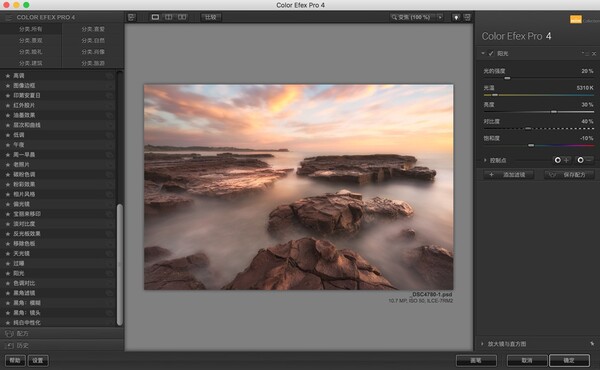Image resolution: width=600 pixels, height=370 pixels.
Task: Add a negative control point (−)
Action: point(585,160)
